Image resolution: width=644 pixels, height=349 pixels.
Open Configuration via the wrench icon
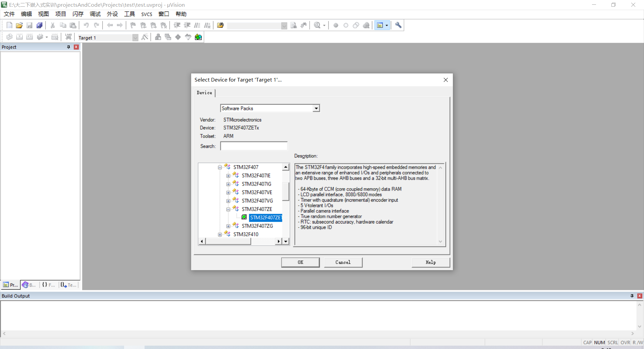[398, 25]
